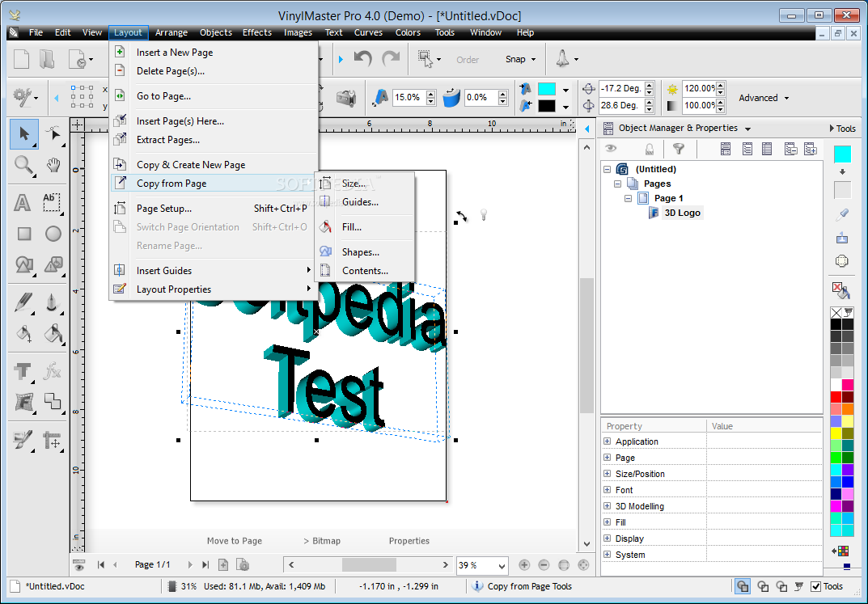868x604 pixels.
Task: Select 3D Logo in object tree
Action: click(682, 213)
